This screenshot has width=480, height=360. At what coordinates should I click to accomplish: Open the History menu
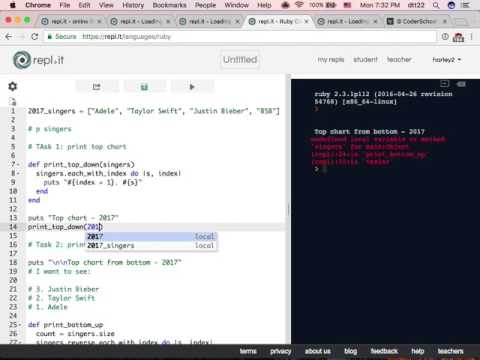click(x=133, y=5)
